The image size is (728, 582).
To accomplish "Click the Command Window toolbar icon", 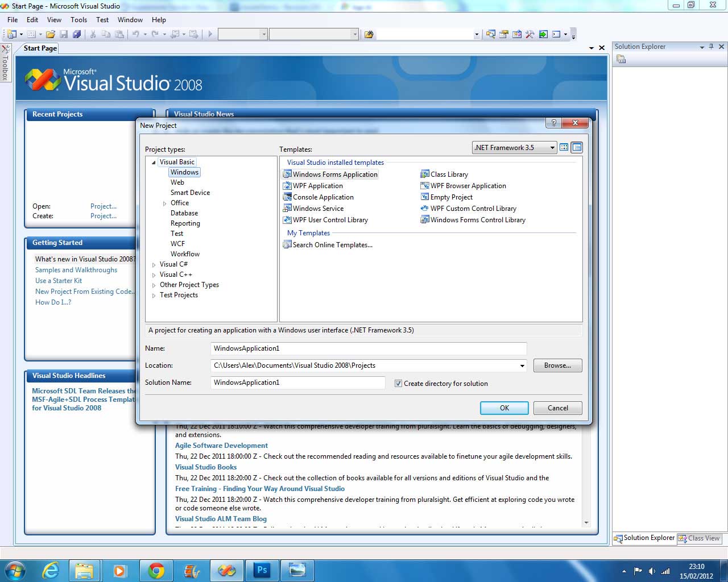I will (556, 34).
